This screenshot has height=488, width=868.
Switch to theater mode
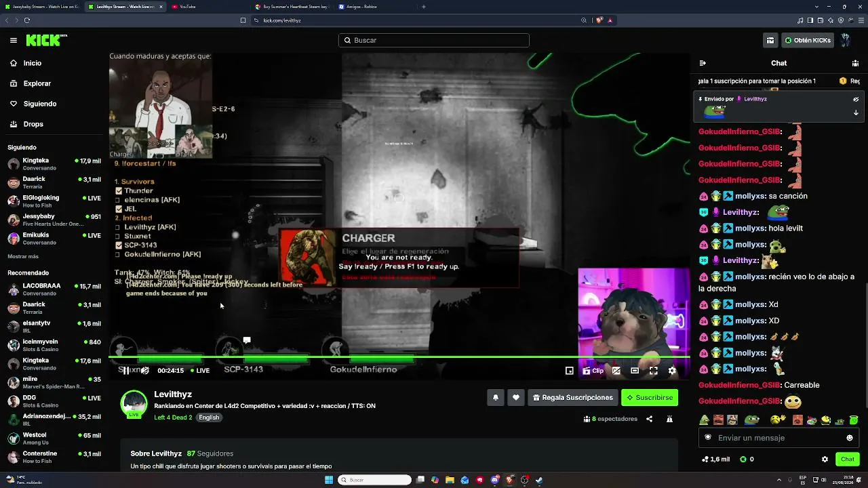[635, 371]
